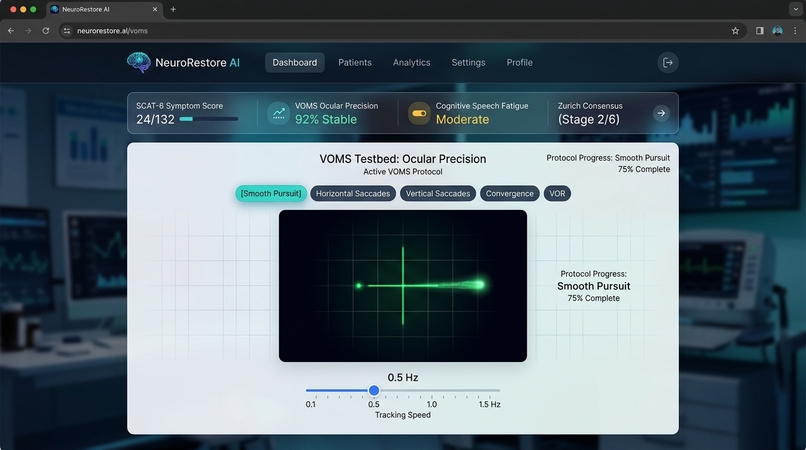Image resolution: width=806 pixels, height=450 pixels.
Task: Click the VOMS Testbed: Ocular Precision heading
Action: tap(402, 159)
